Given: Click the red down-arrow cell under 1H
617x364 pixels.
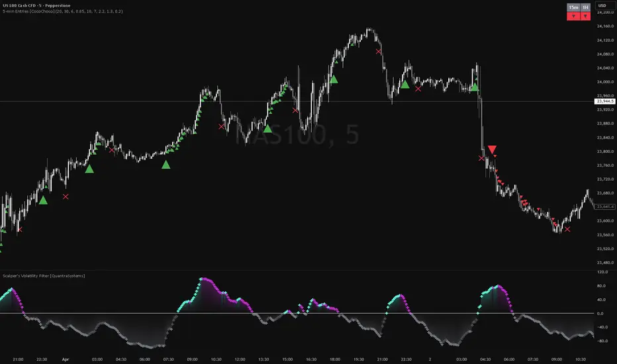Looking at the screenshot, I should [585, 16].
